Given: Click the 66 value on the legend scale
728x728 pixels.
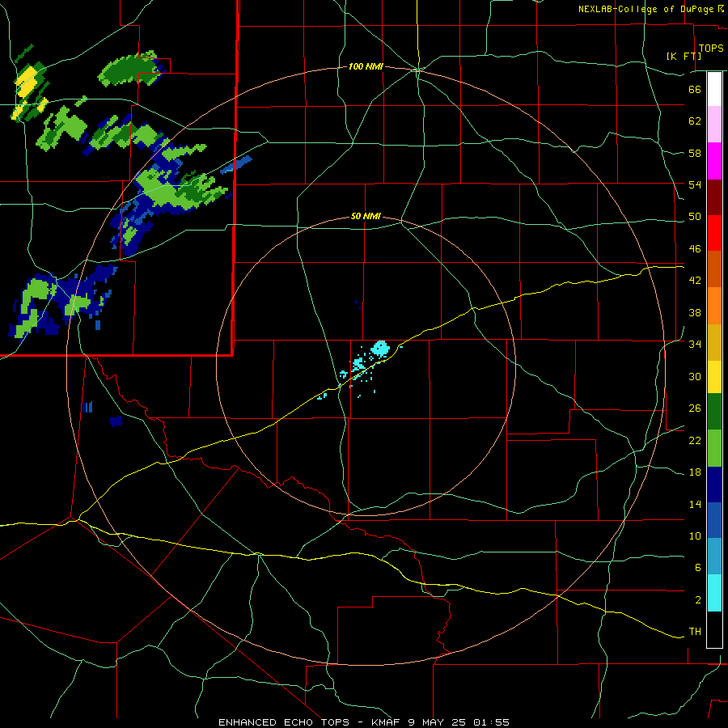Looking at the screenshot, I should click(695, 89).
